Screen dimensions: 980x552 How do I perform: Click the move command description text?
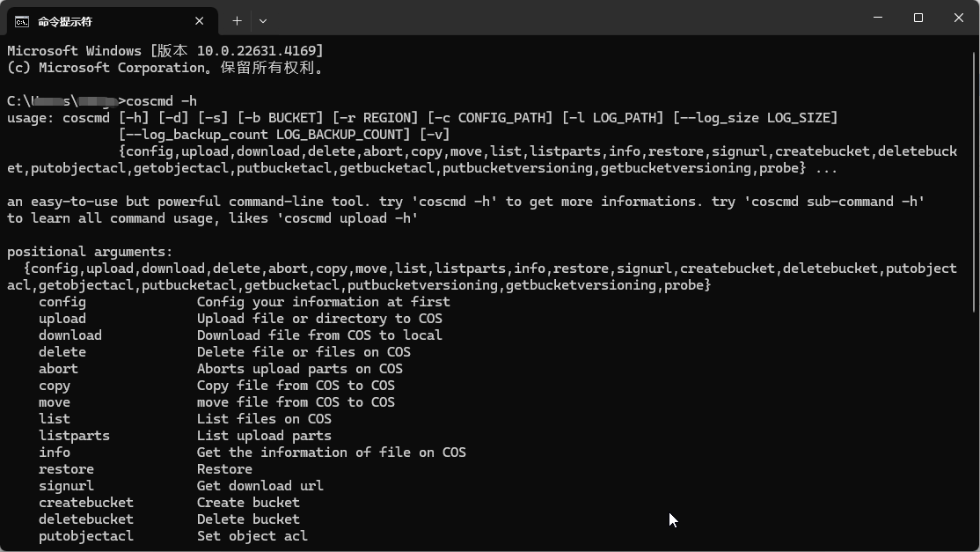coord(296,401)
